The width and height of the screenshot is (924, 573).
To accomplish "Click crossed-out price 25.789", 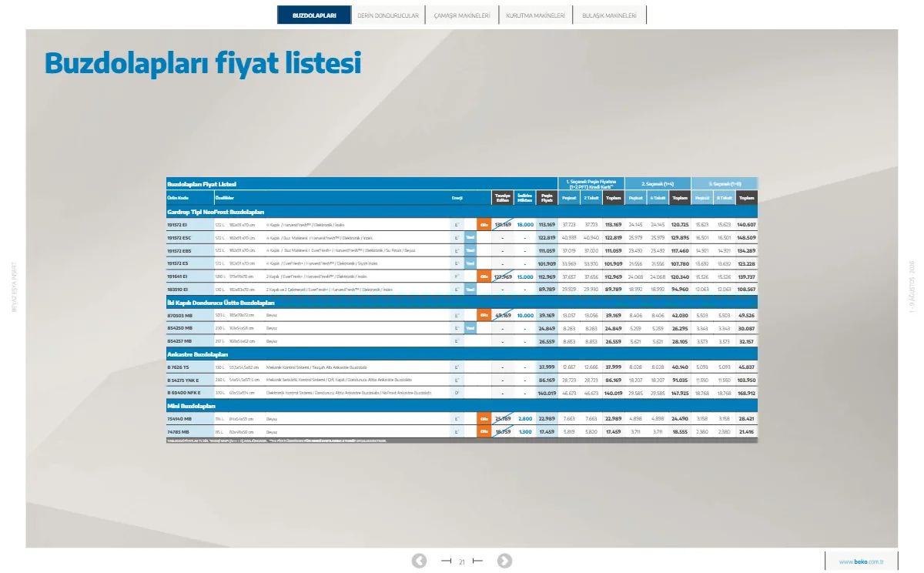I will [x=503, y=418].
